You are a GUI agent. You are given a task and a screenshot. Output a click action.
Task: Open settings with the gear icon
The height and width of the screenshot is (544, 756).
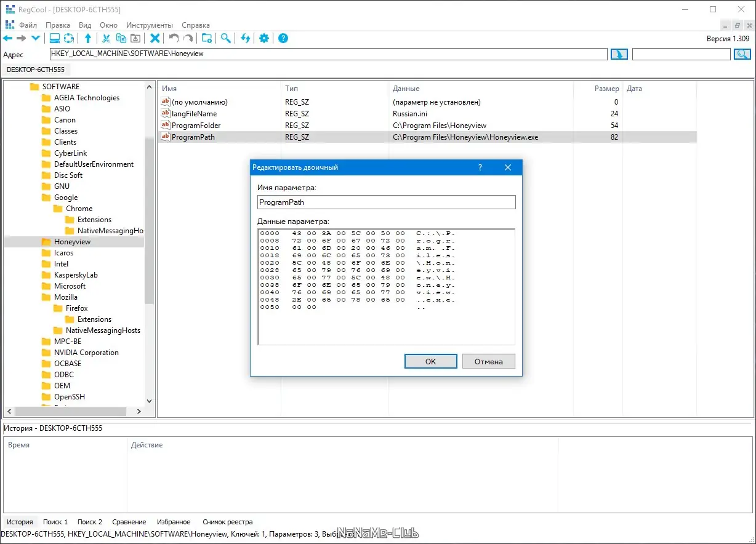pyautogui.click(x=264, y=38)
